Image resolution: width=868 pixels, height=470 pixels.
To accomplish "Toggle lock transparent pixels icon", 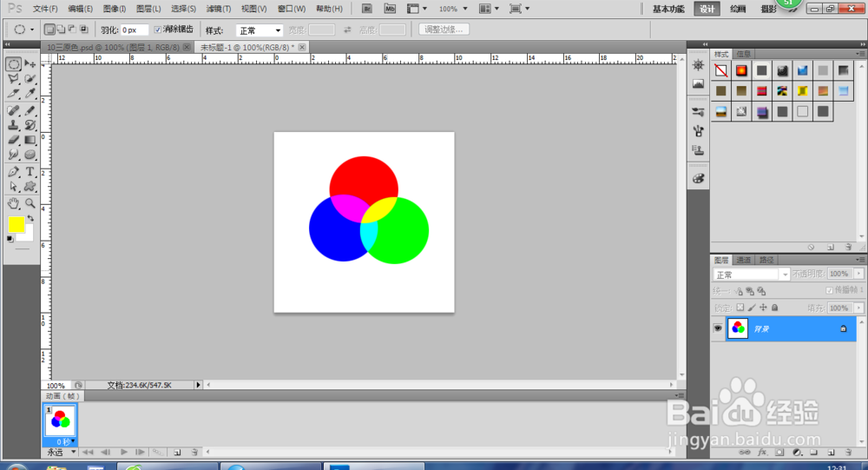I will pos(740,308).
